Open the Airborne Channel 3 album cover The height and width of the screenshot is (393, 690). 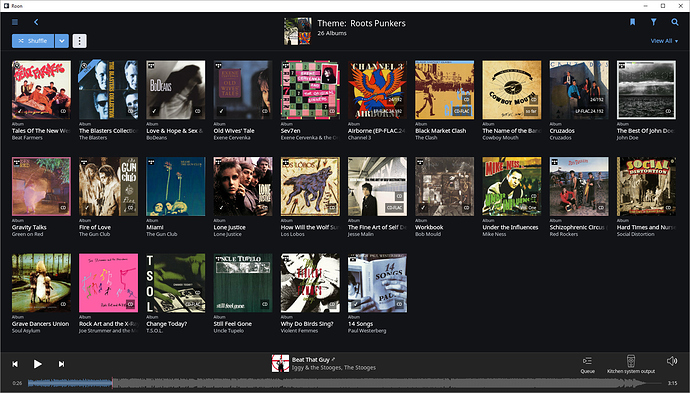377,90
